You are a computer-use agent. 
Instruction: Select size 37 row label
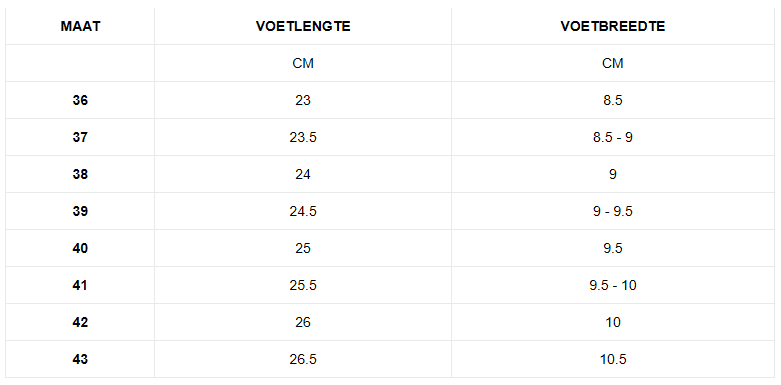[x=80, y=137]
